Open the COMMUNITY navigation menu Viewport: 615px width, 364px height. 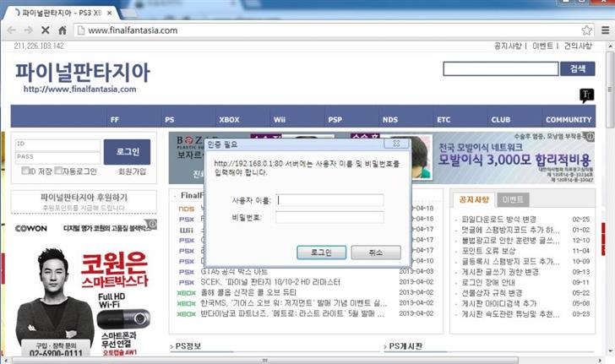point(569,119)
